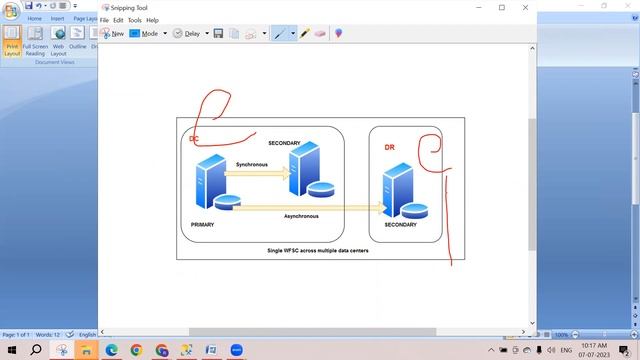Click the Word zoom out minus button

coord(575,335)
